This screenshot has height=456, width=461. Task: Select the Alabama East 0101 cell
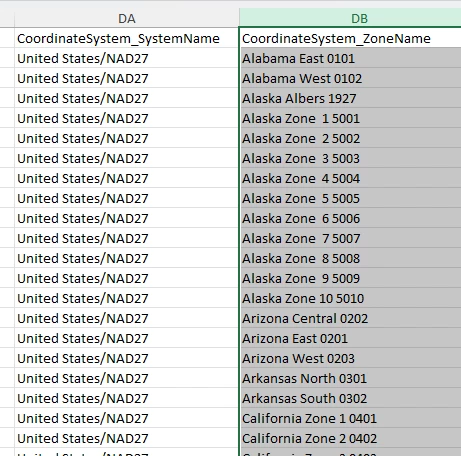[x=350, y=58]
